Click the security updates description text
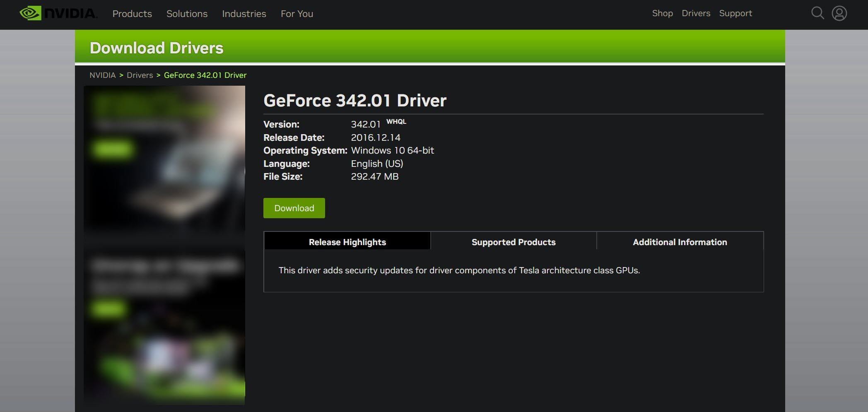The width and height of the screenshot is (868, 412). (x=459, y=270)
